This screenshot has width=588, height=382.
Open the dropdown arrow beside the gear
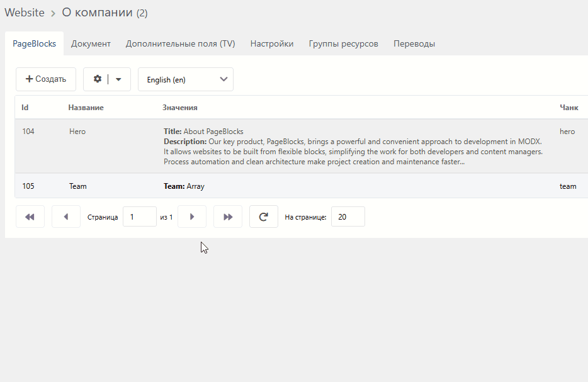(118, 79)
